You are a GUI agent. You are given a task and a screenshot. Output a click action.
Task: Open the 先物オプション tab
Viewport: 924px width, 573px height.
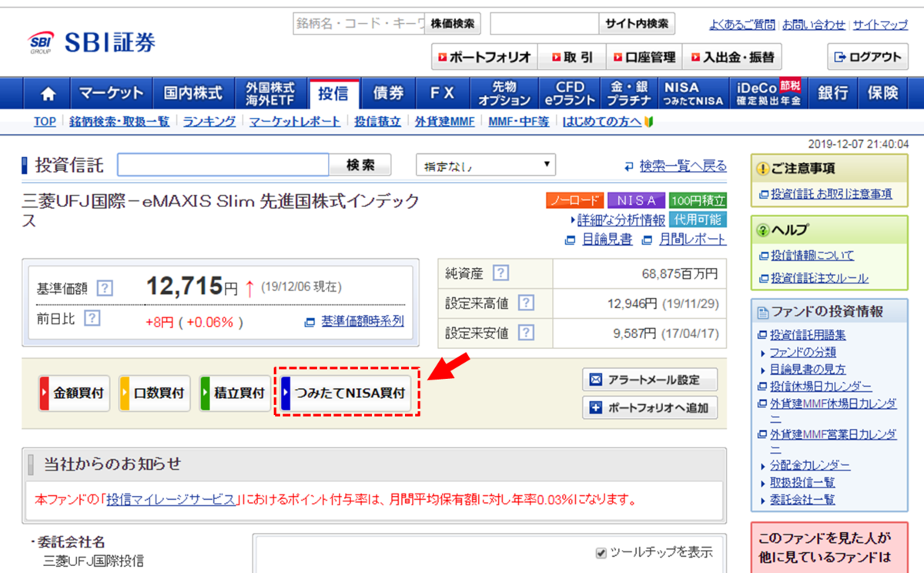[x=504, y=94]
